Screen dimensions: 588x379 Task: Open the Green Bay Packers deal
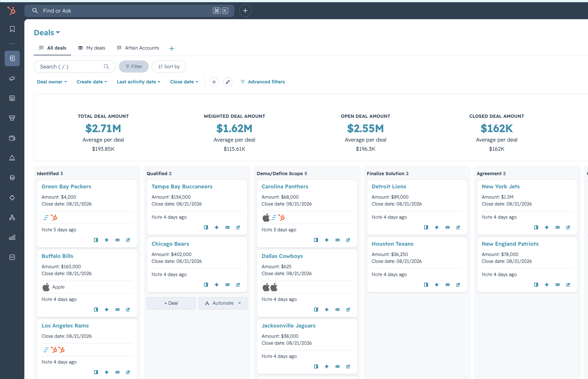pyautogui.click(x=66, y=187)
